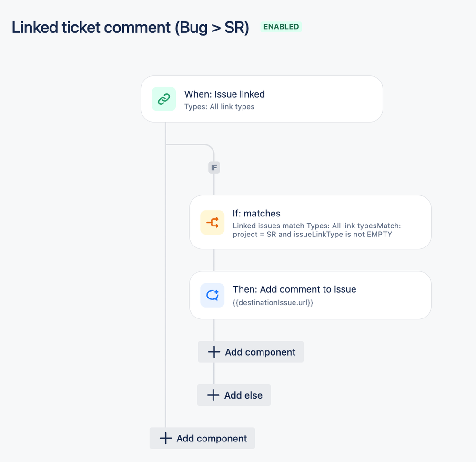Image resolution: width=476 pixels, height=462 pixels.
Task: Click the orange branch condition icon
Action: 213,222
